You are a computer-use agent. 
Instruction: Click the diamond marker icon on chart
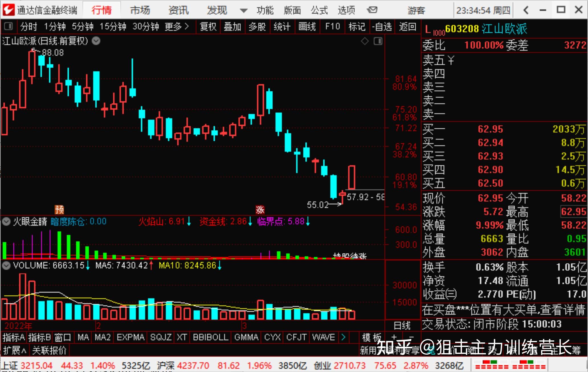(x=365, y=41)
